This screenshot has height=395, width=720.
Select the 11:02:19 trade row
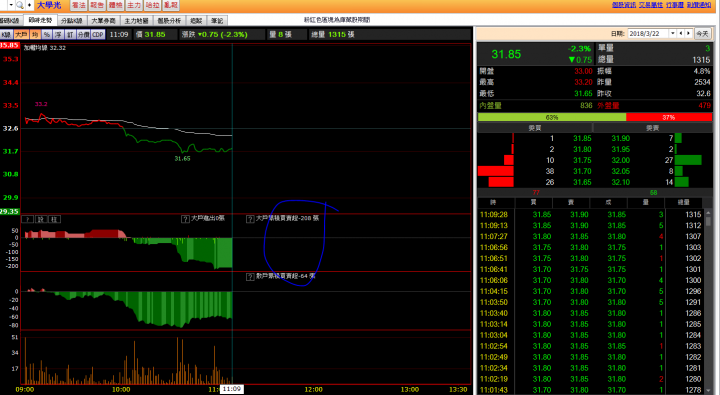pyautogui.click(x=591, y=379)
